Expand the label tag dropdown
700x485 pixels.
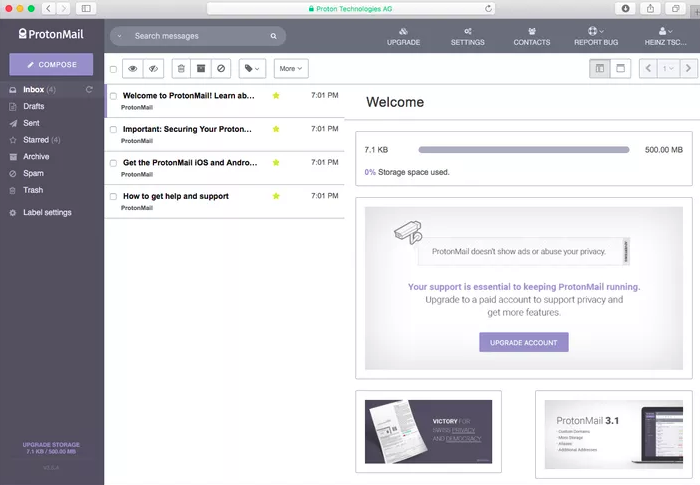(x=252, y=69)
